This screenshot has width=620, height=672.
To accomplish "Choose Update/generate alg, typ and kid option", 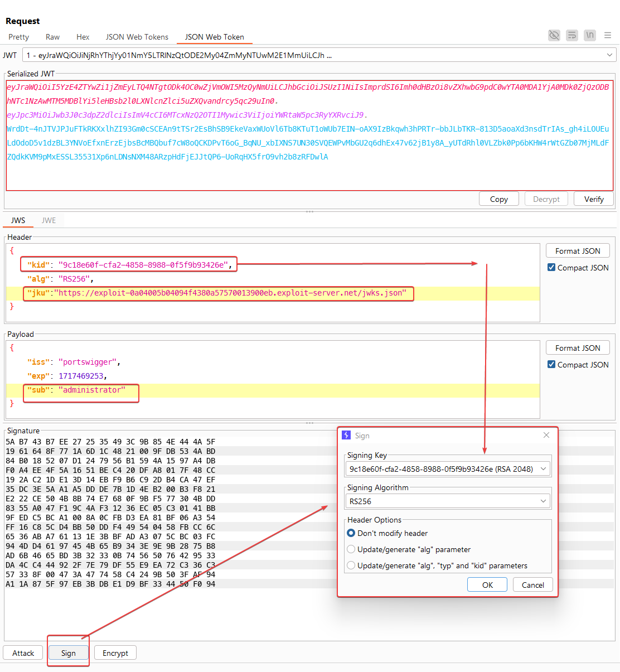I will click(x=351, y=565).
